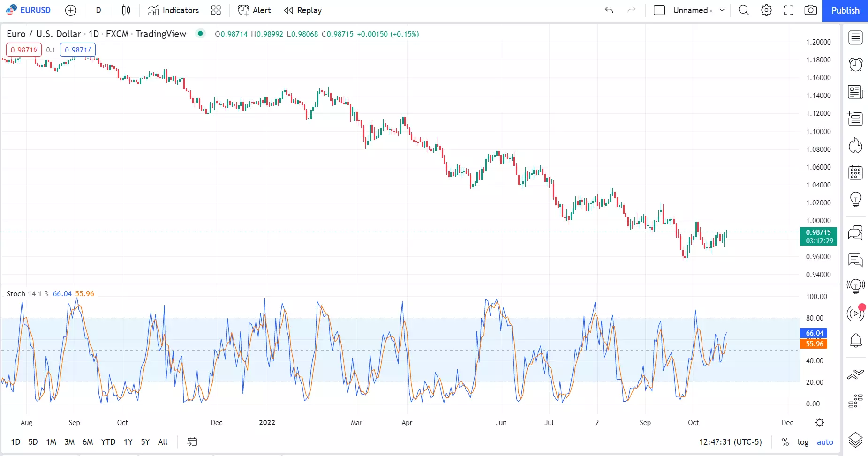Redo the last chart action
868x456 pixels.
[x=632, y=10]
